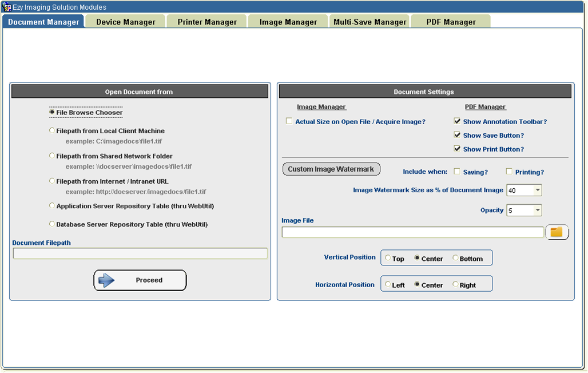The image size is (588, 373).
Task: Toggle the Show Print Button checkbox
Action: [x=457, y=149]
